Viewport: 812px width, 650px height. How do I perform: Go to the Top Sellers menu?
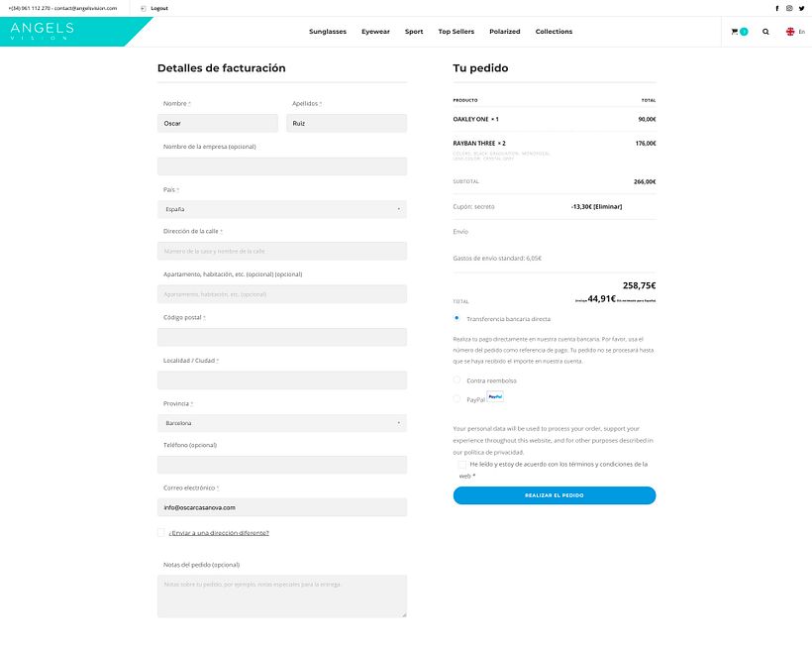coord(457,32)
